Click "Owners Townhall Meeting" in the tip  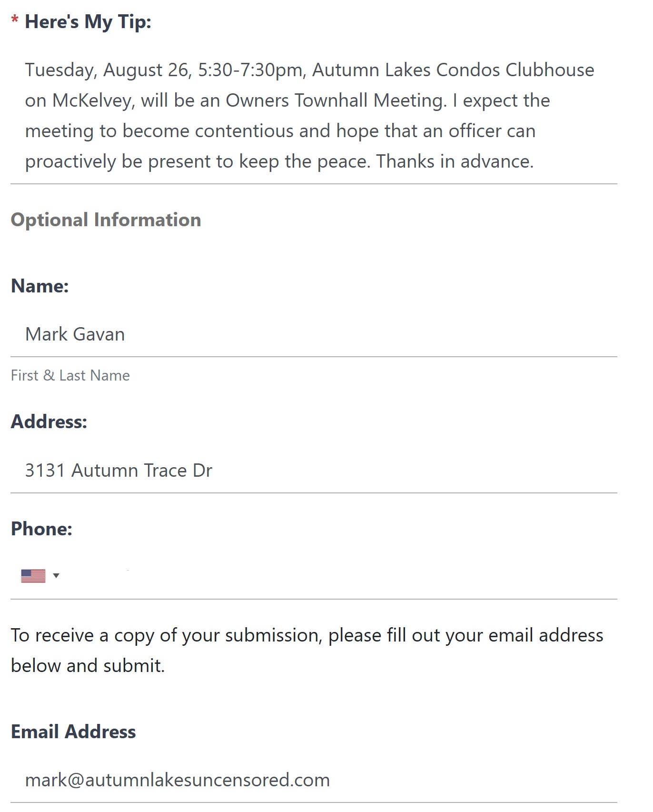point(336,100)
